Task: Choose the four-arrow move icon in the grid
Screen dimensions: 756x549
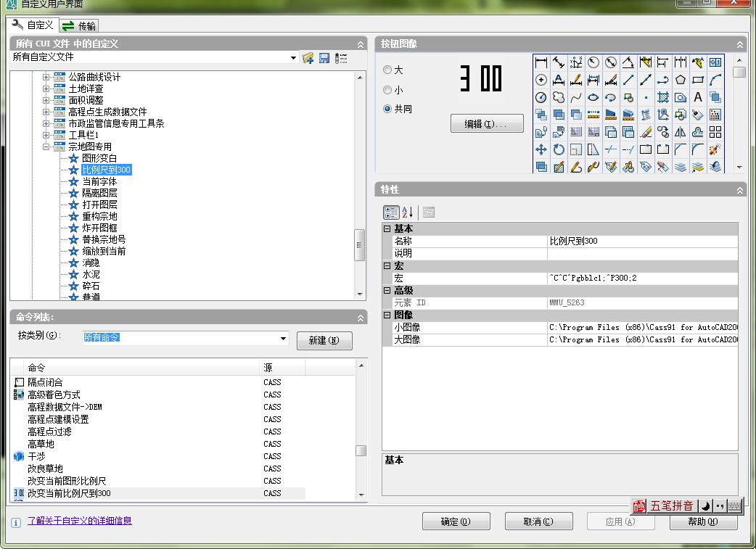Action: [541, 149]
